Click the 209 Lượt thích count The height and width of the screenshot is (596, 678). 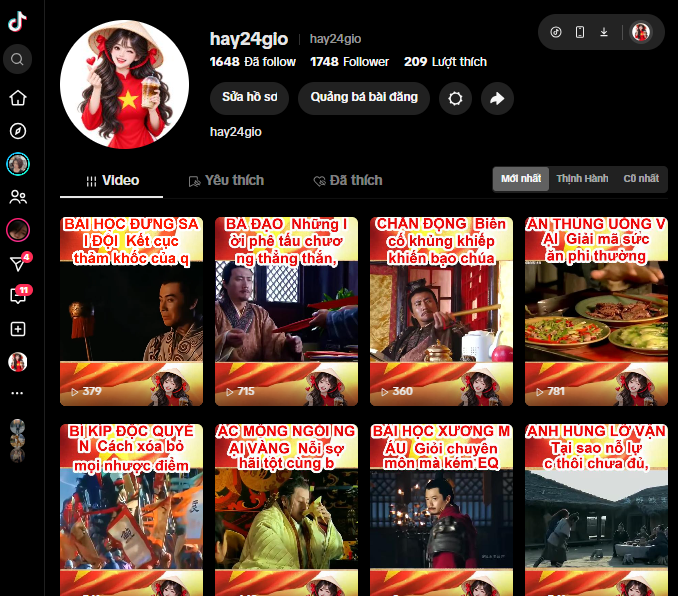(x=445, y=62)
